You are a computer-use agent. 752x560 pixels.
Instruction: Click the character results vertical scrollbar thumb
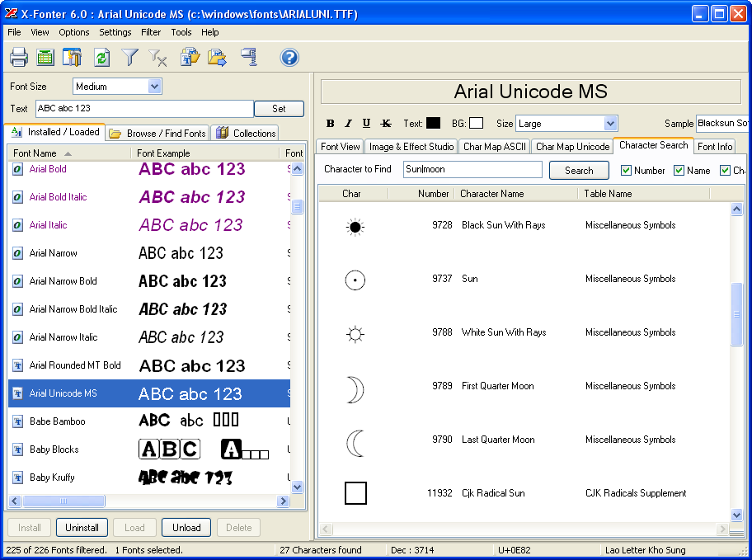(x=736, y=314)
